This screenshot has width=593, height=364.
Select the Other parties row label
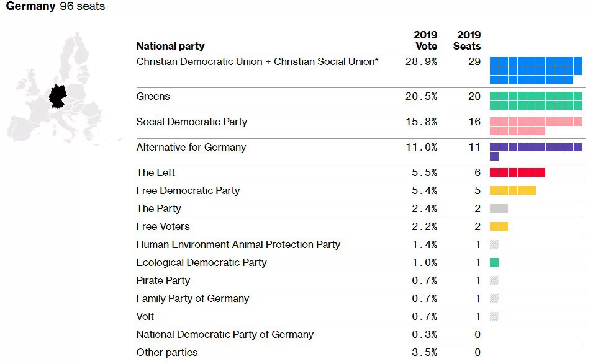click(167, 352)
